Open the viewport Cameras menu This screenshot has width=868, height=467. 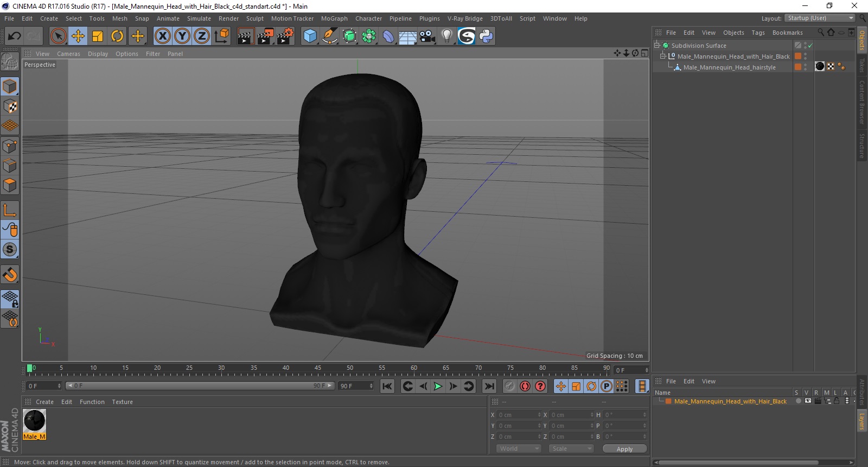[68, 54]
